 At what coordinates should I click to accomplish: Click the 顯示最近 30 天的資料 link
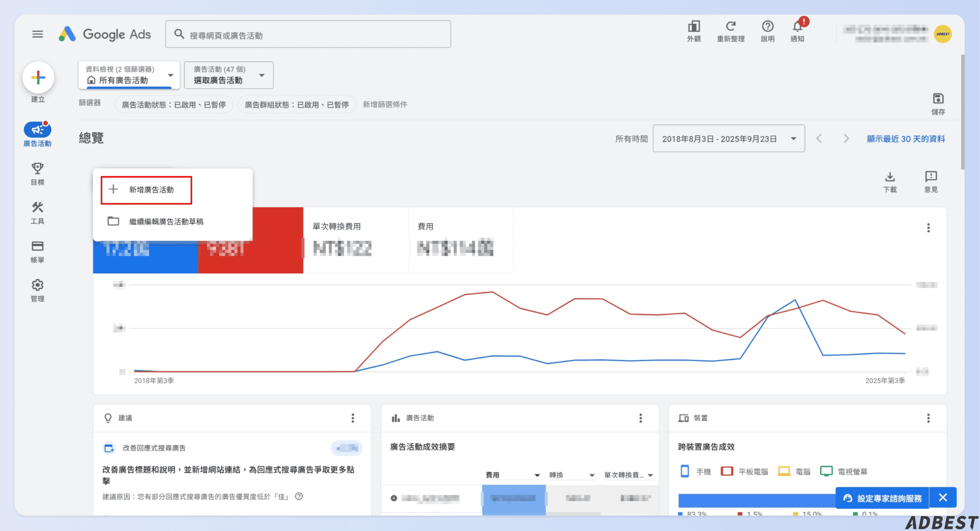coord(905,139)
